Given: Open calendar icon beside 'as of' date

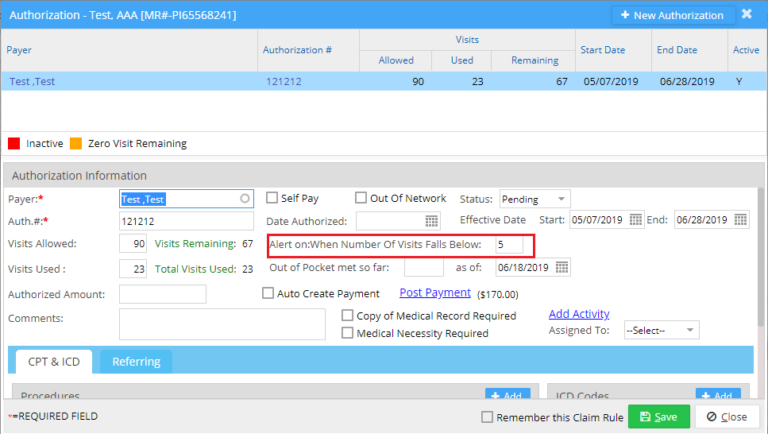Looking at the screenshot, I should 562,267.
